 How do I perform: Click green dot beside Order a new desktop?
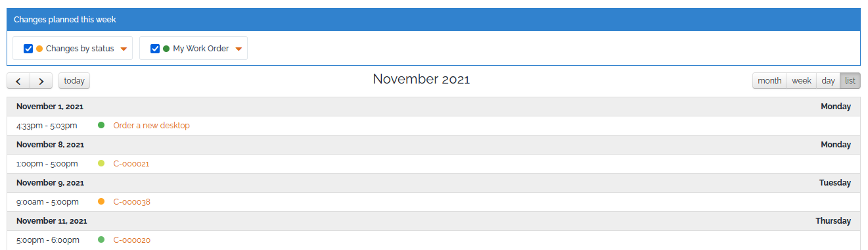[x=101, y=125]
